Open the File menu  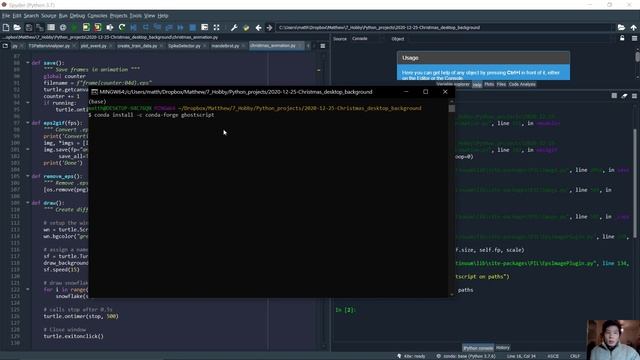point(6,16)
